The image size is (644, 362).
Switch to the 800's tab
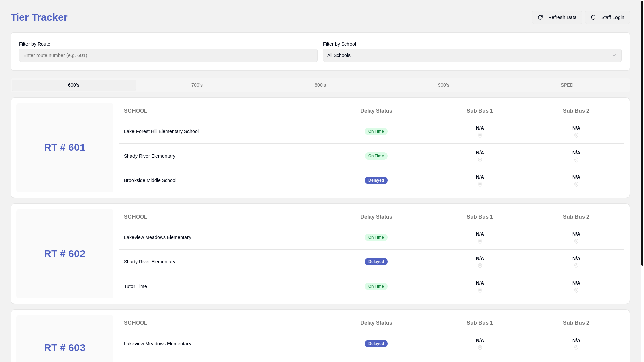point(320,85)
